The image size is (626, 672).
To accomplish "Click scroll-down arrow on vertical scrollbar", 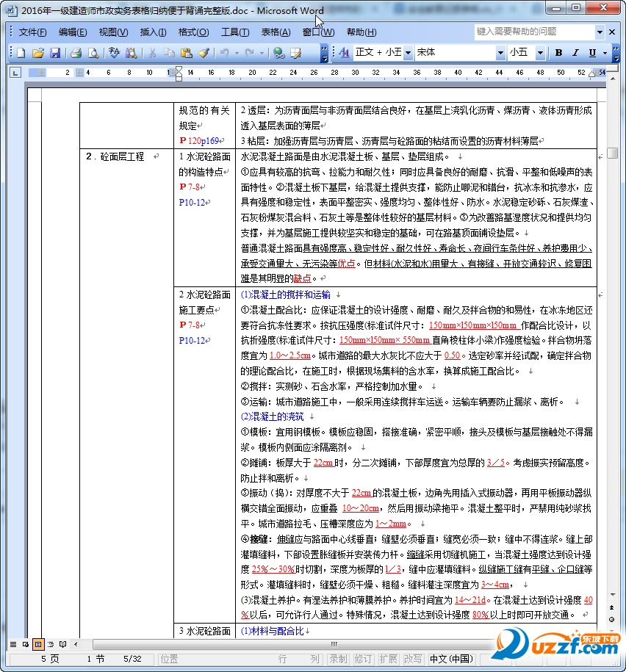I will 612,595.
